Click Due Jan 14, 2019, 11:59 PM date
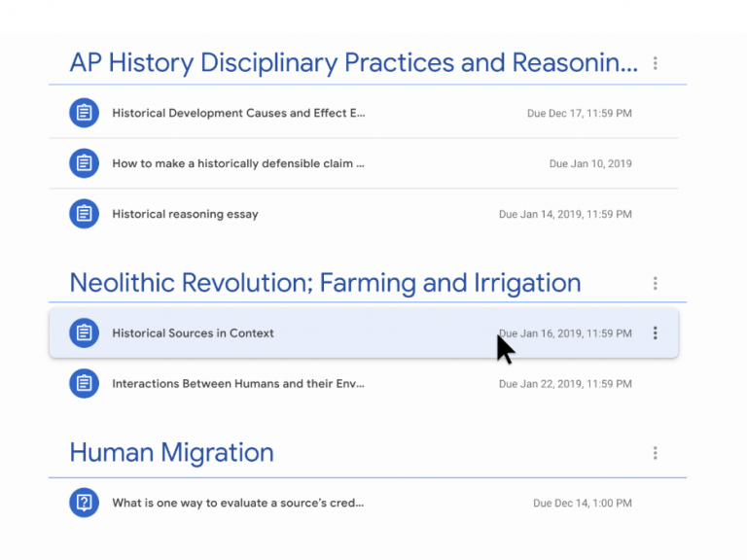 point(565,214)
